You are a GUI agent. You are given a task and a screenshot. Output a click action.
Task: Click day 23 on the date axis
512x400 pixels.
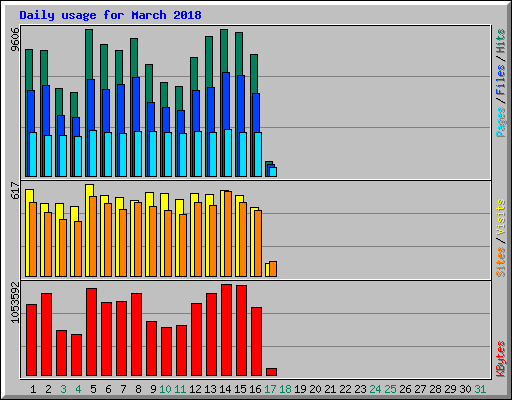pos(360,389)
